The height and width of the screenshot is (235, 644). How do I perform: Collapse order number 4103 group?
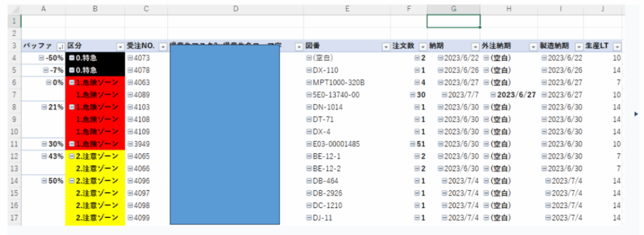[x=130, y=107]
